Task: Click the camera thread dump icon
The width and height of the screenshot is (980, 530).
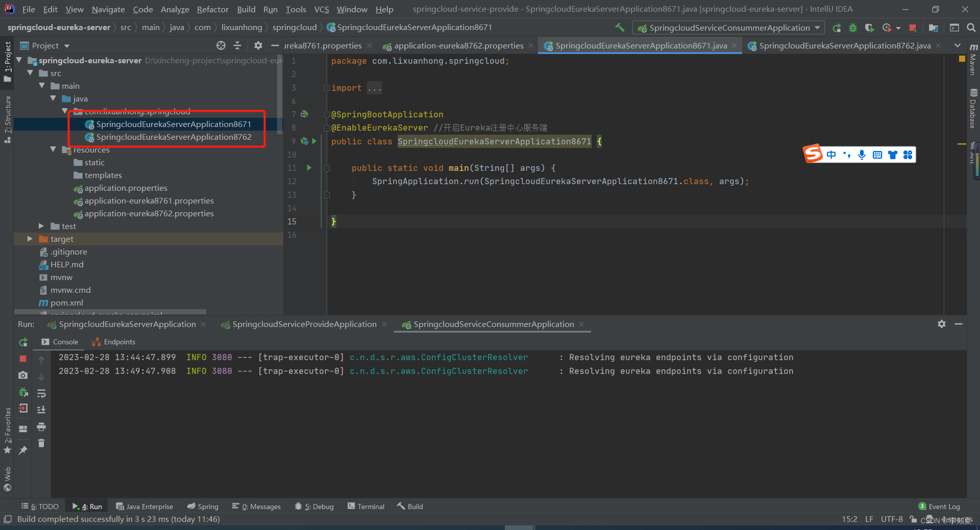Action: pos(23,375)
